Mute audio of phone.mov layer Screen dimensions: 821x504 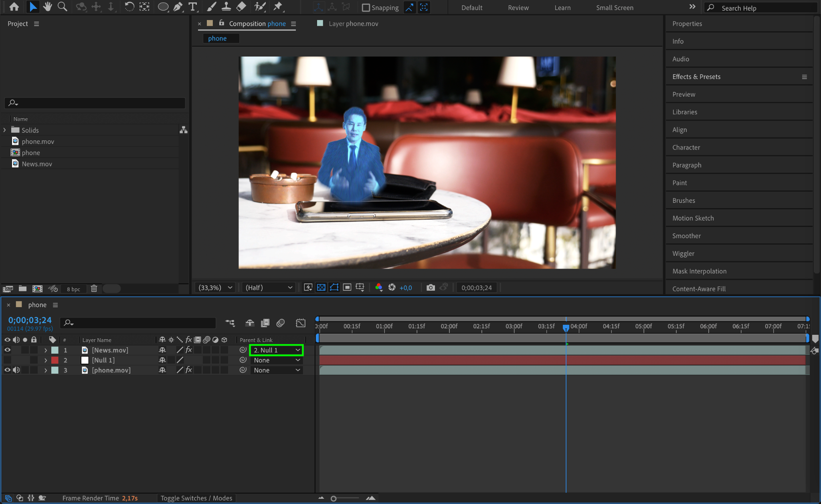(16, 370)
